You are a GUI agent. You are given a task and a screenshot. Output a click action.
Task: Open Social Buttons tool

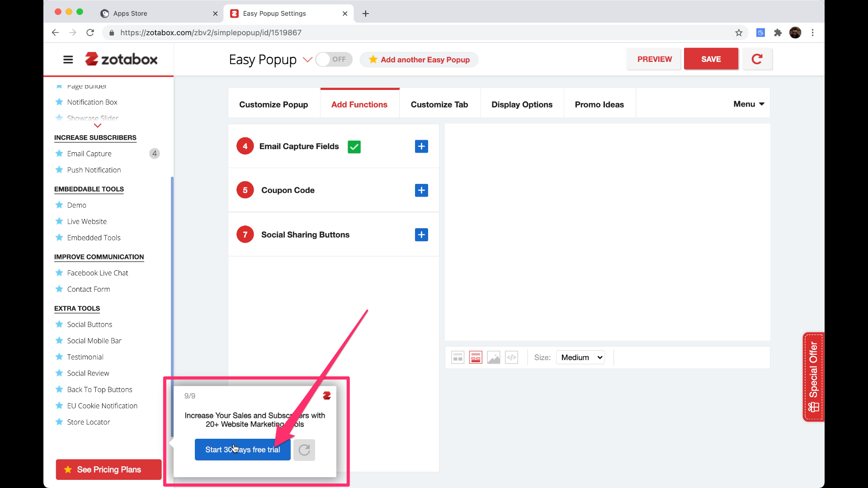[x=90, y=324]
